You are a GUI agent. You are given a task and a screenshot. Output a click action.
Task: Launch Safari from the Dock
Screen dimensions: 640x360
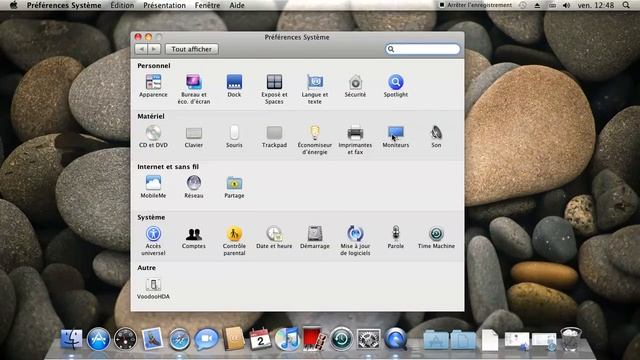179,339
